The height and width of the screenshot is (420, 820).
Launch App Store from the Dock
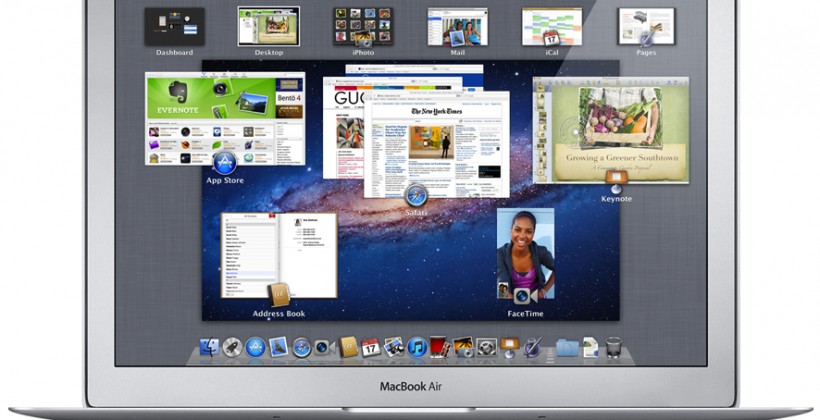[x=255, y=347]
